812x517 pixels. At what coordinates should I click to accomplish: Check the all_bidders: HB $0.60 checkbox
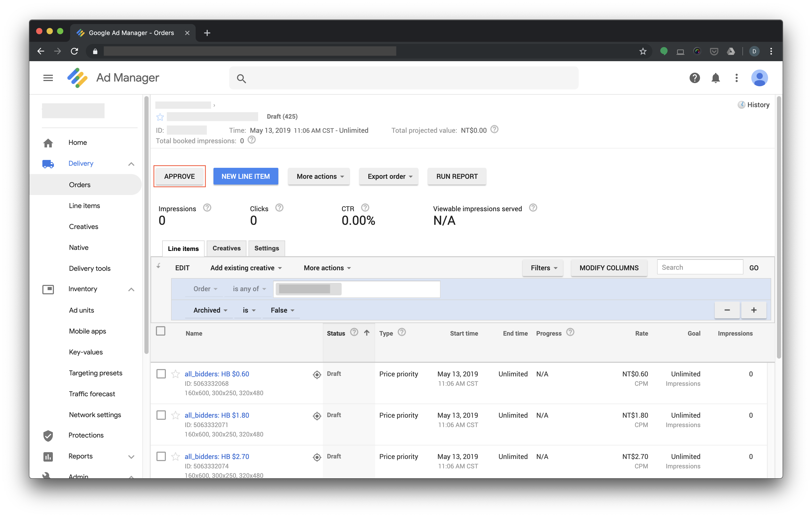click(161, 374)
